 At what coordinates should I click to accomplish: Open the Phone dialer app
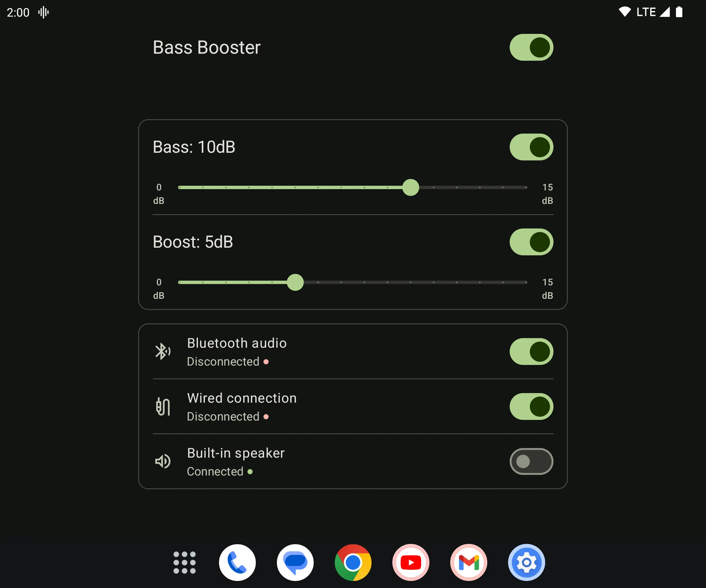click(238, 564)
